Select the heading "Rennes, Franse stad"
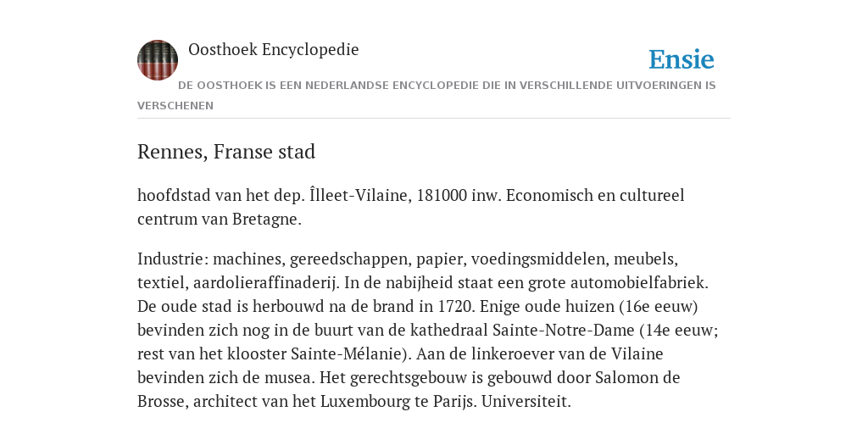Screen dimensions: 868x434 226,152
